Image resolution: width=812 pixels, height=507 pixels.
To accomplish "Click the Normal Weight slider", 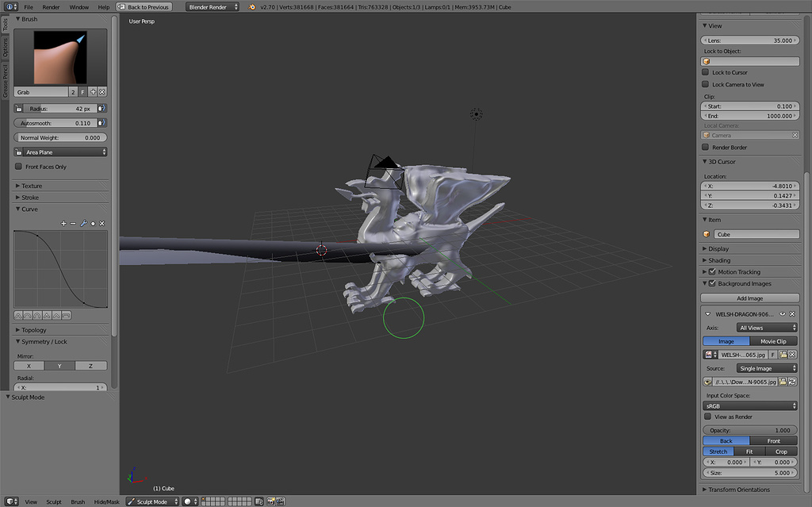I will click(x=60, y=138).
